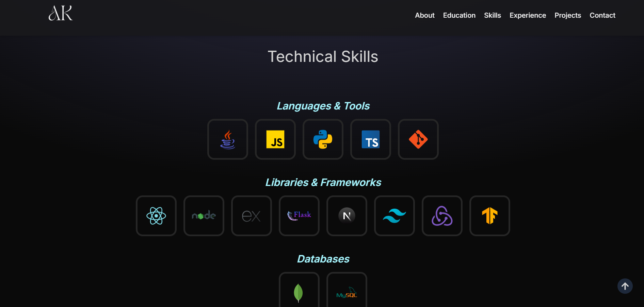The width and height of the screenshot is (644, 307).
Task: Select the Tailwind CSS wave icon
Action: click(x=395, y=216)
